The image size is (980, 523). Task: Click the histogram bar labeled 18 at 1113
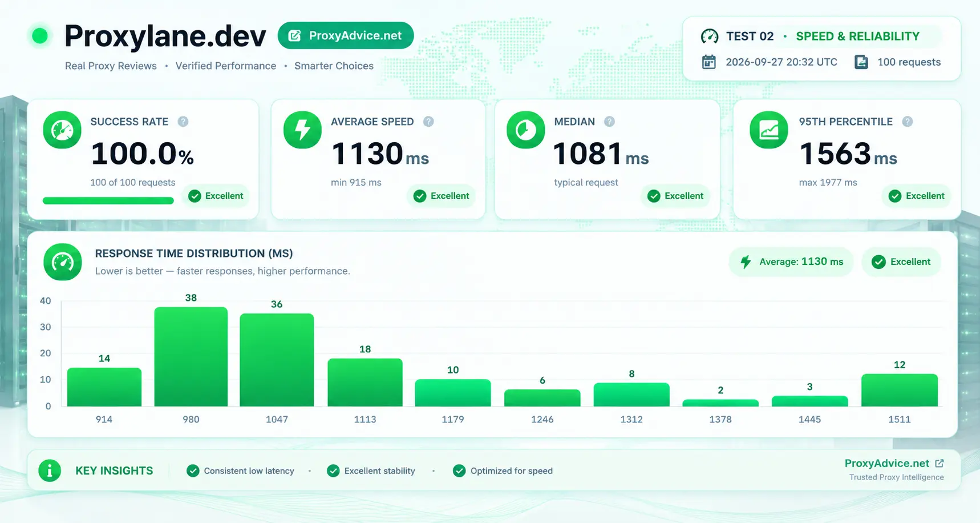[x=365, y=383]
